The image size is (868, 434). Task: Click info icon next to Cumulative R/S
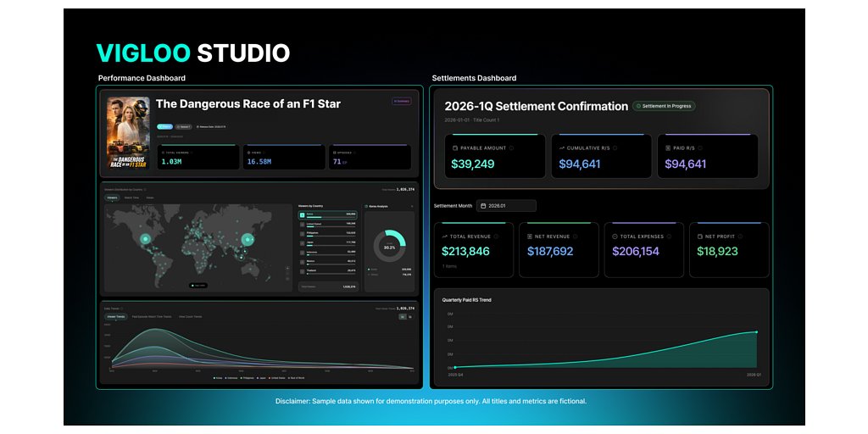point(615,148)
